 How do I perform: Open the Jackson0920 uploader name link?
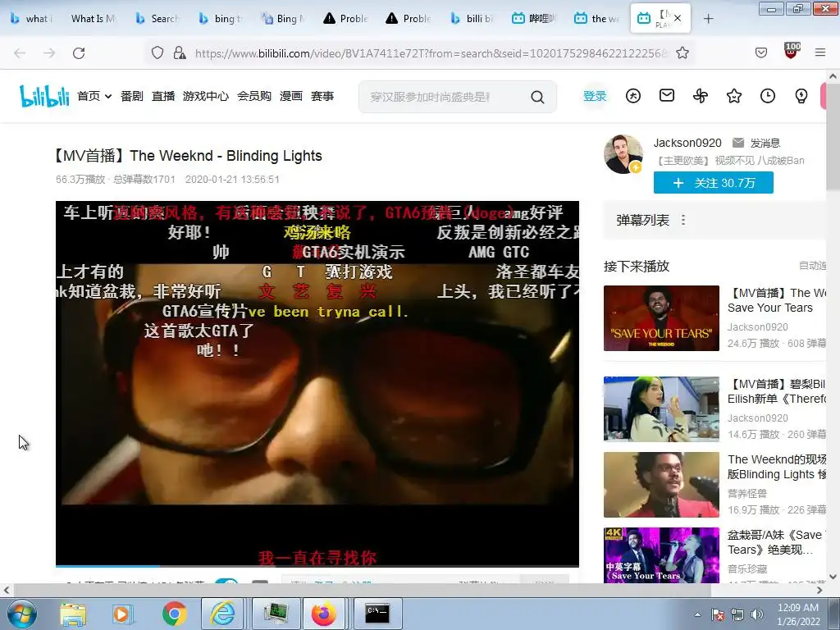[687, 143]
